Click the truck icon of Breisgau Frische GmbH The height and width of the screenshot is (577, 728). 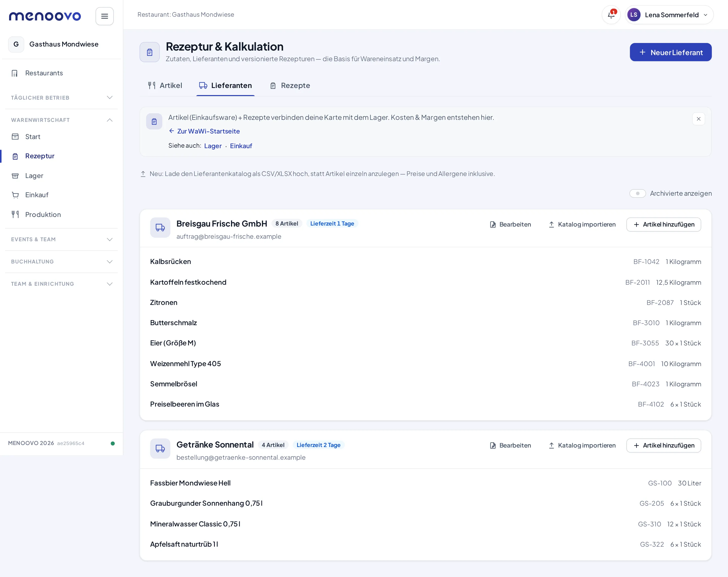point(160,227)
